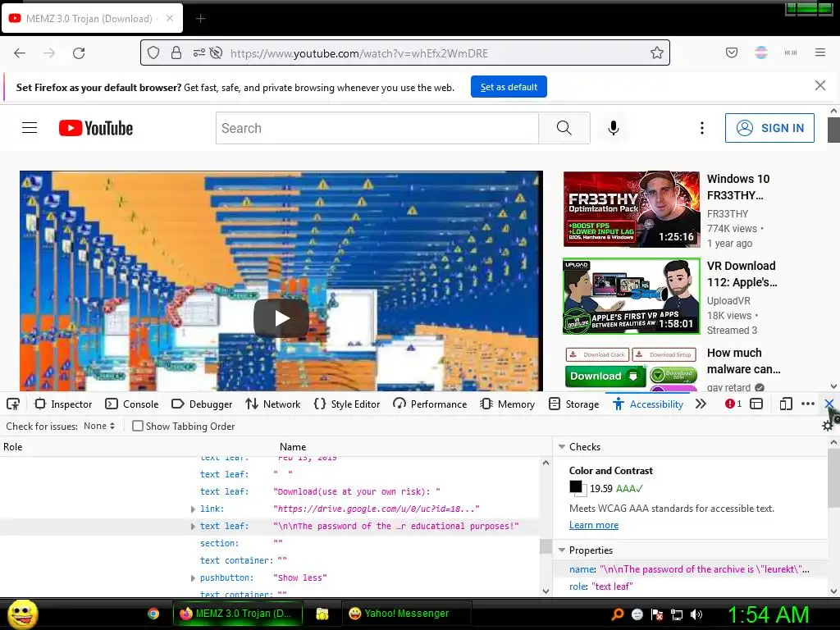The image size is (840, 630).
Task: Select the MEMZ 3.0 Trojan browser tab
Action: tap(92, 19)
